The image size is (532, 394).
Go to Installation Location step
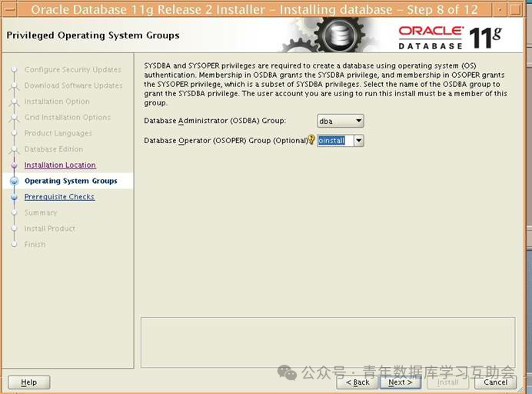pyautogui.click(x=60, y=165)
